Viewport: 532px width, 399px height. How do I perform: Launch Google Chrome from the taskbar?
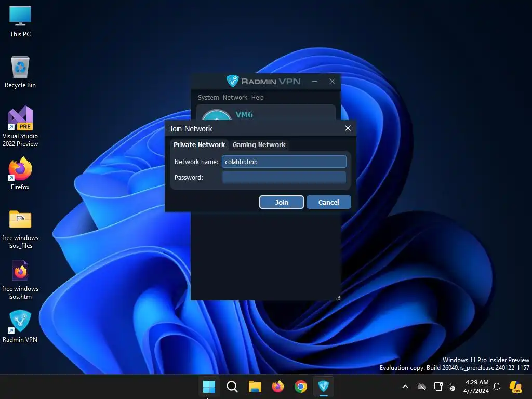(x=301, y=387)
